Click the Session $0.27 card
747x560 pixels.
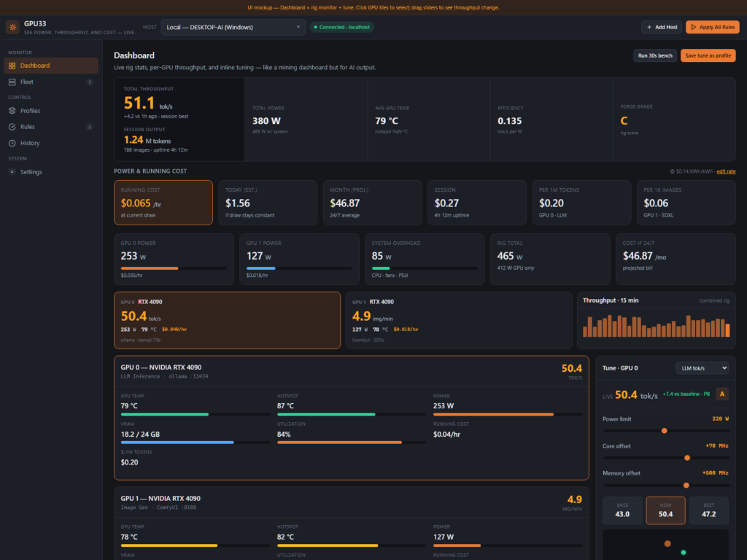[x=477, y=203]
